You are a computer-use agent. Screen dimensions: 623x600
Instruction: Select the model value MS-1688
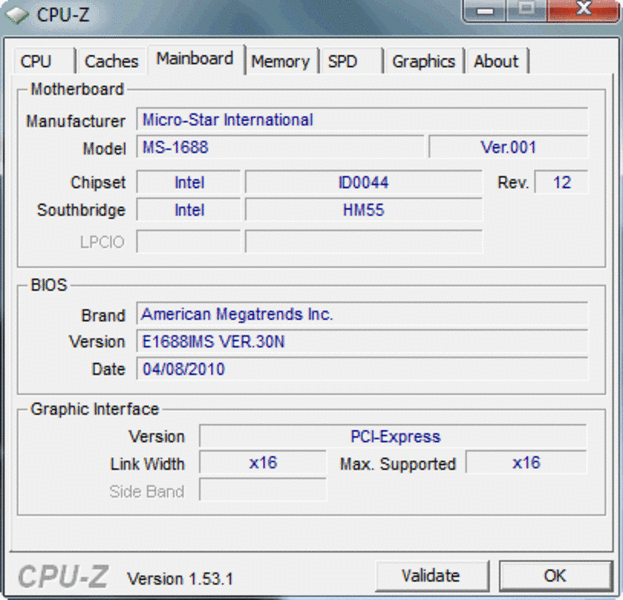[280, 147]
